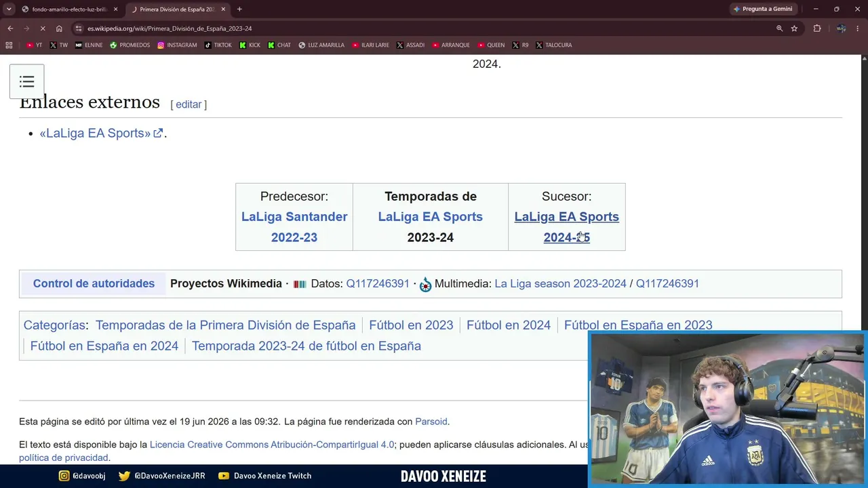
Task: Open Licencia Creative Commons Atribución-CompartirIgual 4.0 link
Action: (272, 445)
